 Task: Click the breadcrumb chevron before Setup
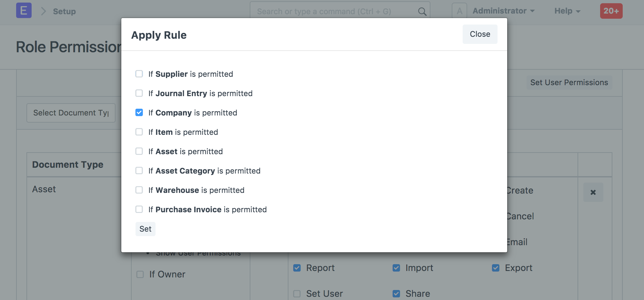pyautogui.click(x=44, y=11)
